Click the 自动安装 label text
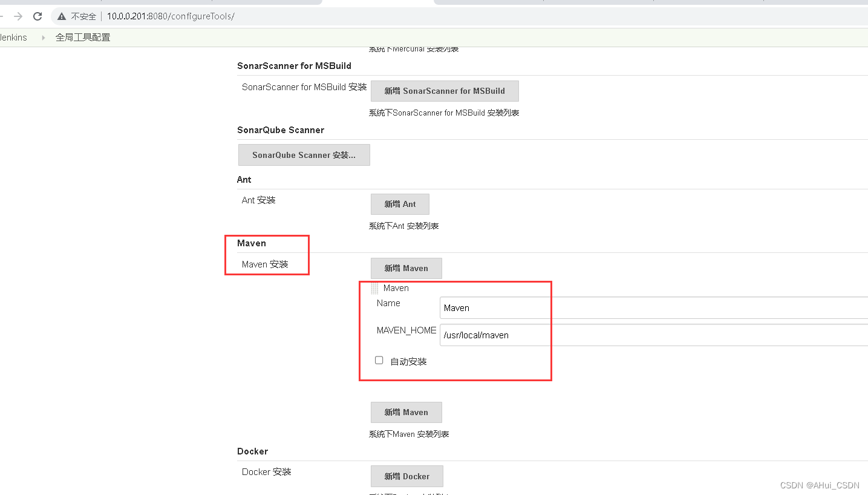Image resolution: width=868 pixels, height=495 pixels. click(x=408, y=361)
